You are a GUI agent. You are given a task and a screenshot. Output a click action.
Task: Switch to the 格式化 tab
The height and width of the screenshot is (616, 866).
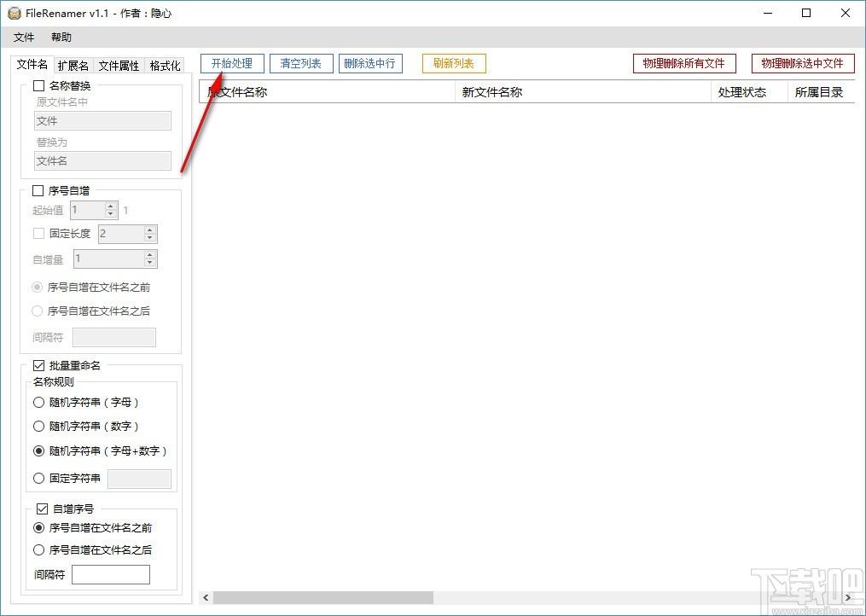[x=165, y=65]
